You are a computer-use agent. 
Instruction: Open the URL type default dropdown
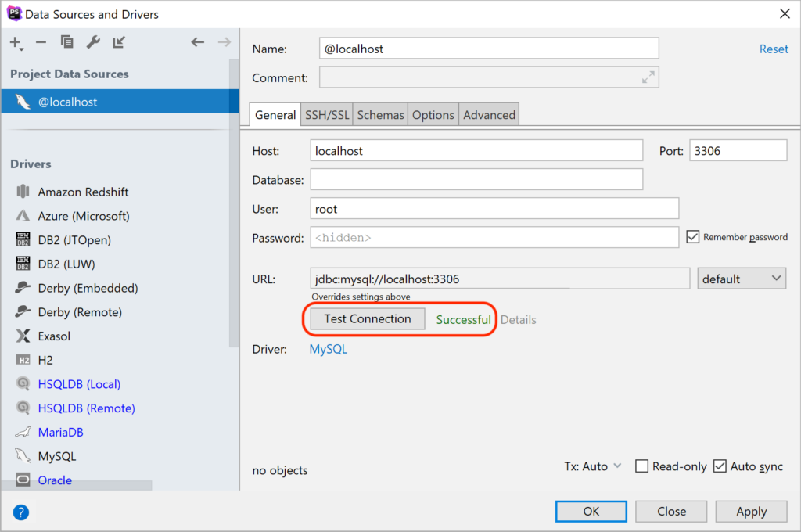click(742, 279)
